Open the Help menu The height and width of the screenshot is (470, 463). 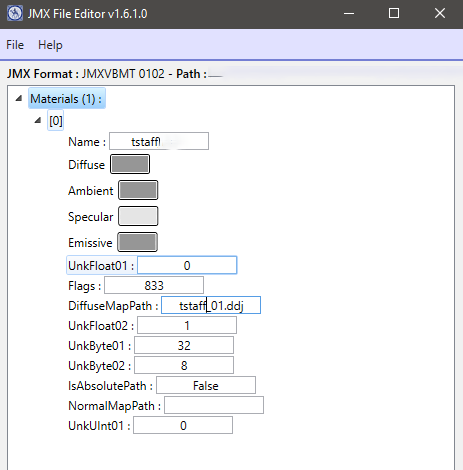point(50,45)
